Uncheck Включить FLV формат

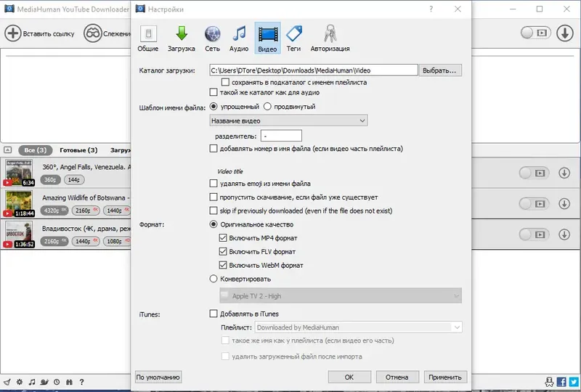coord(223,252)
